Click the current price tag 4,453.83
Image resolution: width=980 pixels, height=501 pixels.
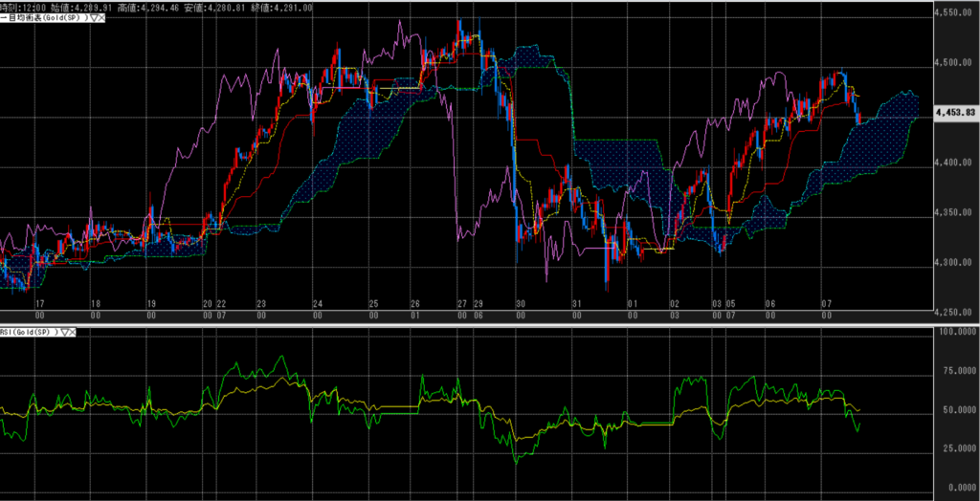point(956,113)
